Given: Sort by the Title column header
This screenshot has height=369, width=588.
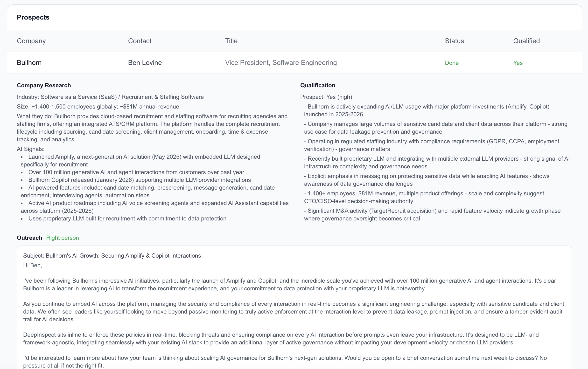Looking at the screenshot, I should pos(231,41).
